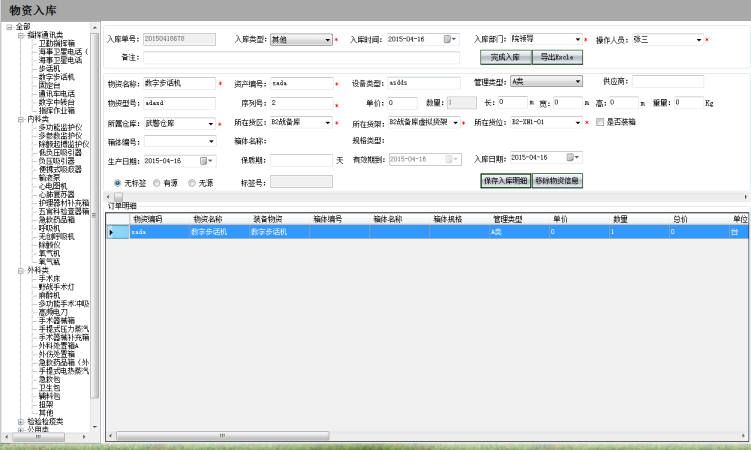Select 高频电刀 in the tree
The height and width of the screenshot is (450, 751).
click(x=53, y=312)
